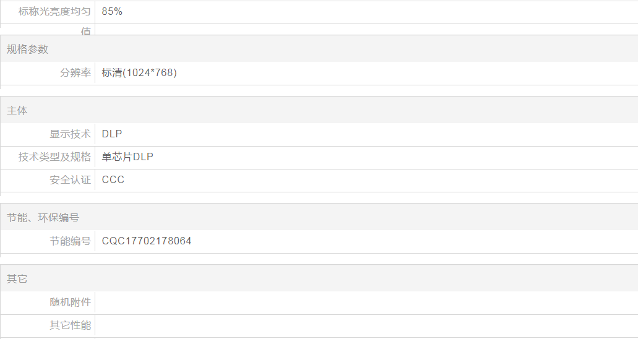This screenshot has height=339, width=644.
Task: Click the 技术类型及规格 row label
Action: (x=54, y=157)
